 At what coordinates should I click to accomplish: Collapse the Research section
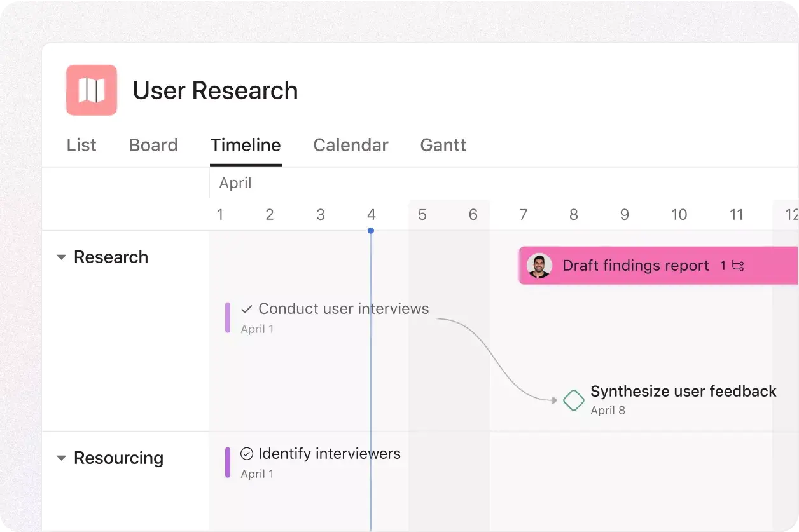(x=61, y=257)
